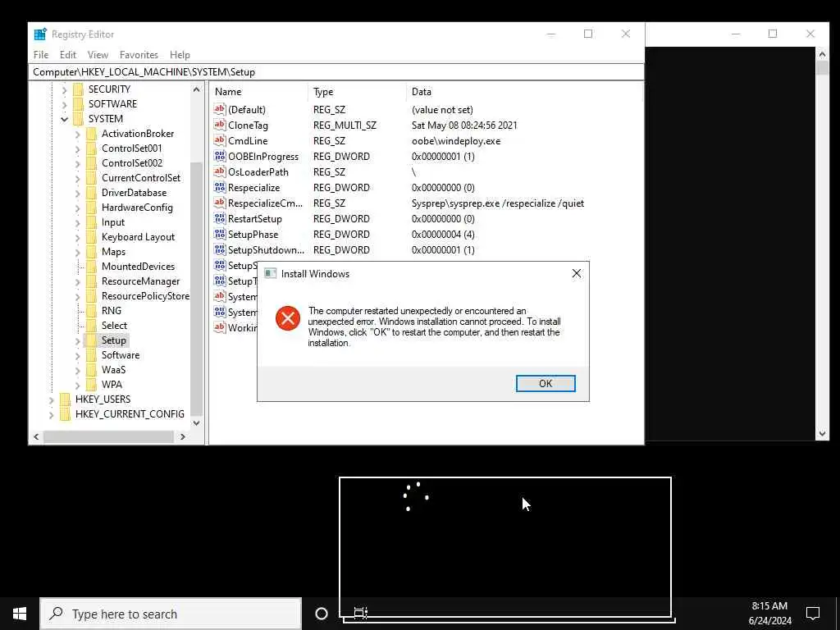Open the Windows Start menu
The width and height of the screenshot is (840, 630).
[x=20, y=614]
